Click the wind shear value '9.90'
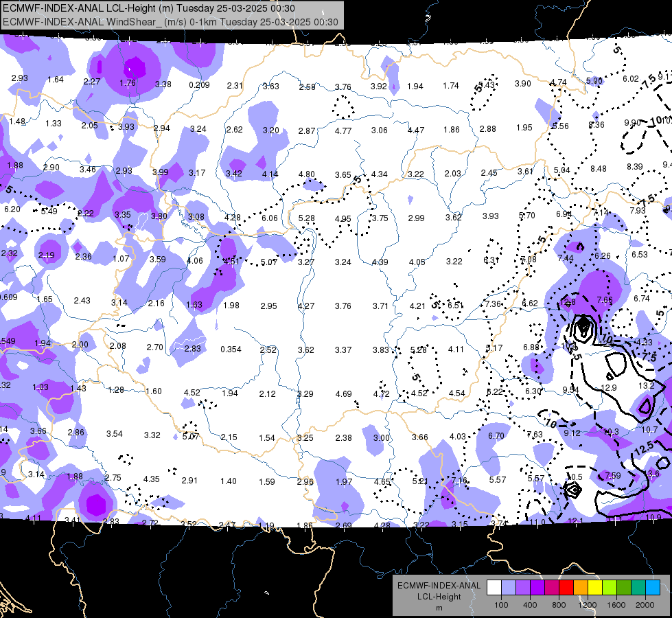Image resolution: width=672 pixels, height=618 pixels. 632,123
